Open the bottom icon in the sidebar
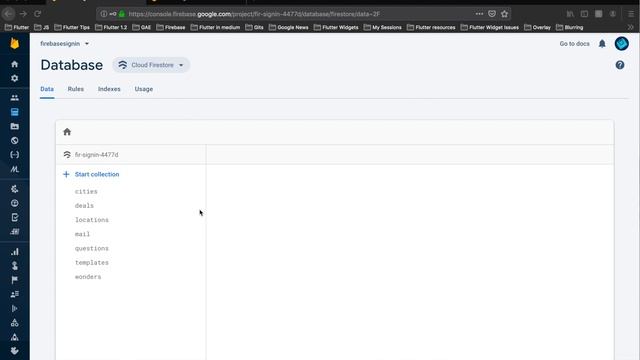This screenshot has height=360, width=640. [15, 351]
